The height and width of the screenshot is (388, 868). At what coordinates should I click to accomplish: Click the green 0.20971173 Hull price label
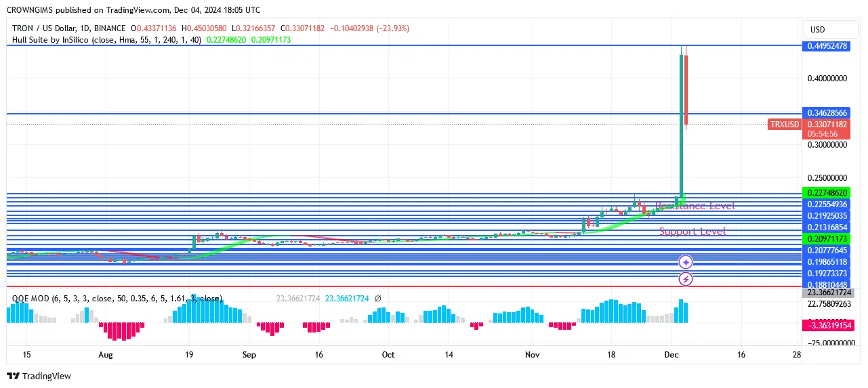(827, 239)
